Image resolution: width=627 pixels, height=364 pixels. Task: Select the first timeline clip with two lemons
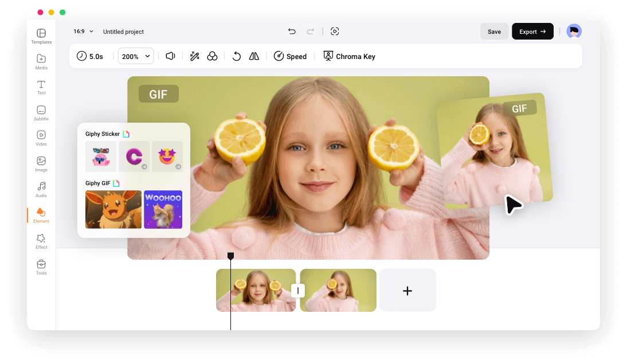[256, 291]
